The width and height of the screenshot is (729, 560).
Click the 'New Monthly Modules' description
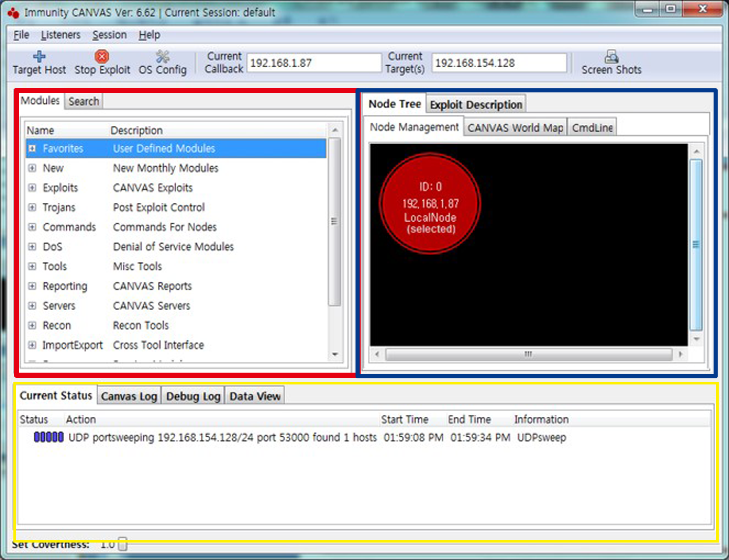tap(165, 168)
